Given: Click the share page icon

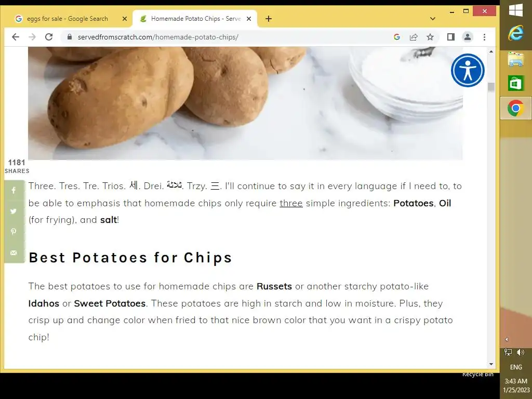Looking at the screenshot, I should tap(414, 37).
